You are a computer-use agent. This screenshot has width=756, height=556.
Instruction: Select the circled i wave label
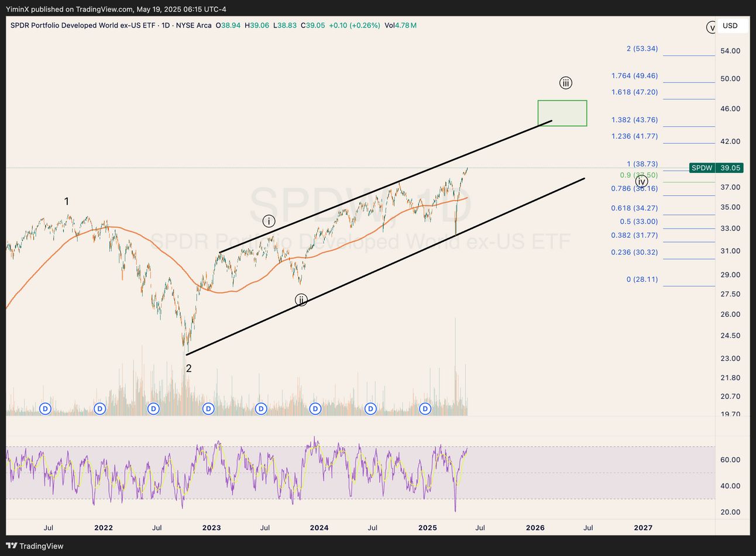[x=269, y=221]
